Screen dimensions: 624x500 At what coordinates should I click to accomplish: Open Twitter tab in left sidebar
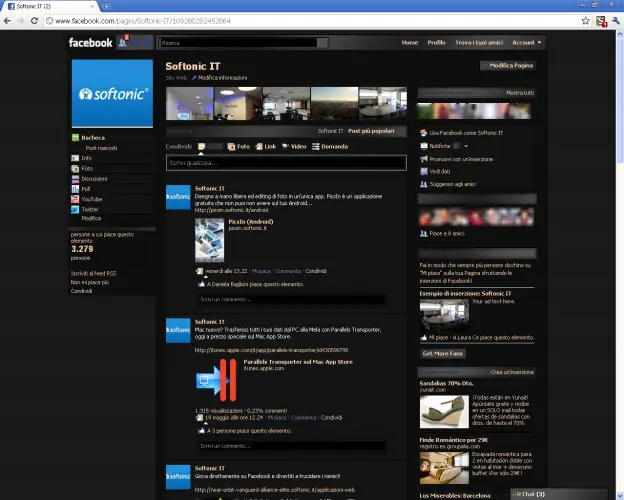coord(90,209)
